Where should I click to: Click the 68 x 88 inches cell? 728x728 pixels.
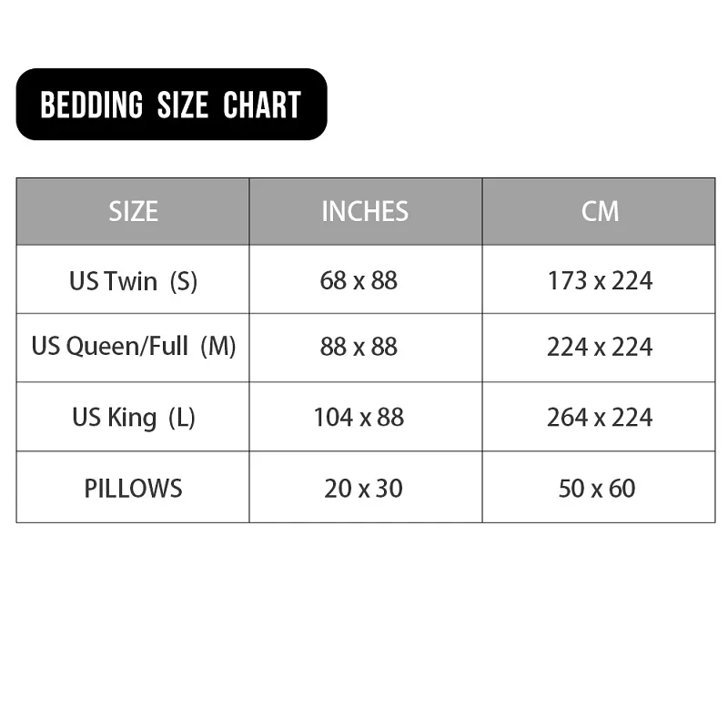tap(359, 280)
